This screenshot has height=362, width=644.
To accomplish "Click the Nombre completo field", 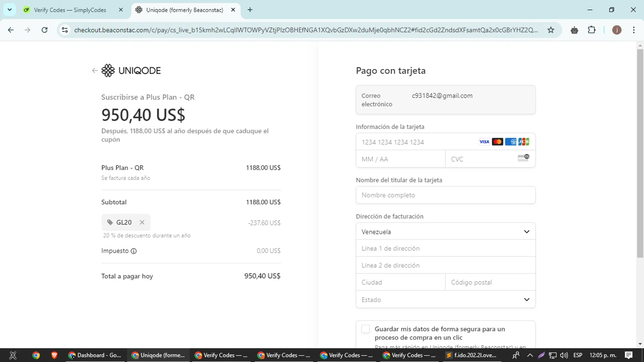I will 446,195.
